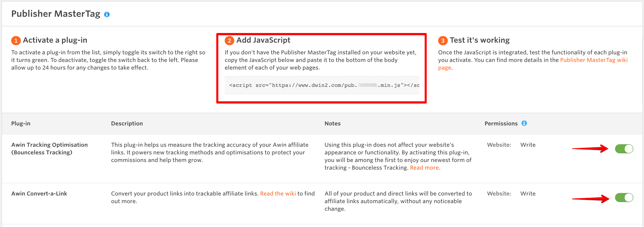The height and width of the screenshot is (227, 644).
Task: Click the Test it's working heading
Action: [480, 40]
